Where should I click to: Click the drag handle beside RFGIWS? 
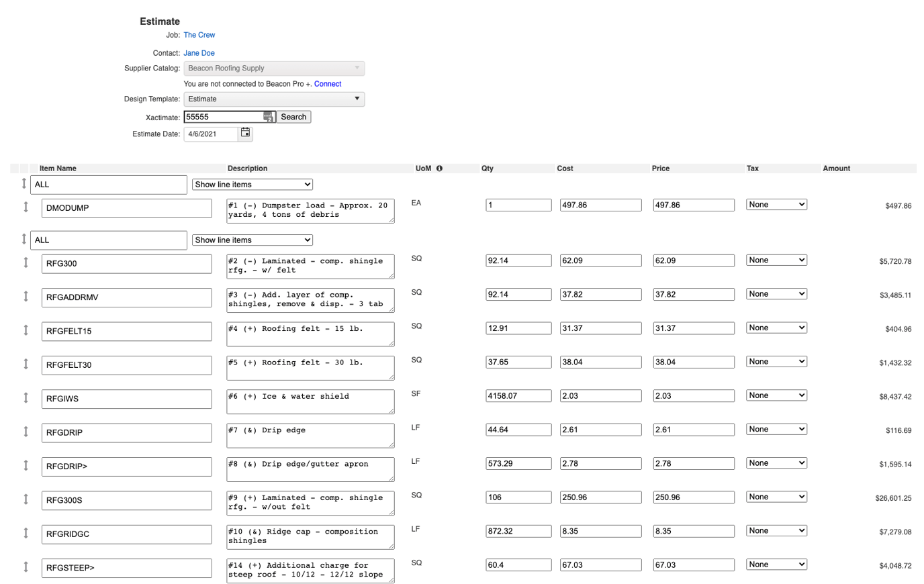coord(26,399)
